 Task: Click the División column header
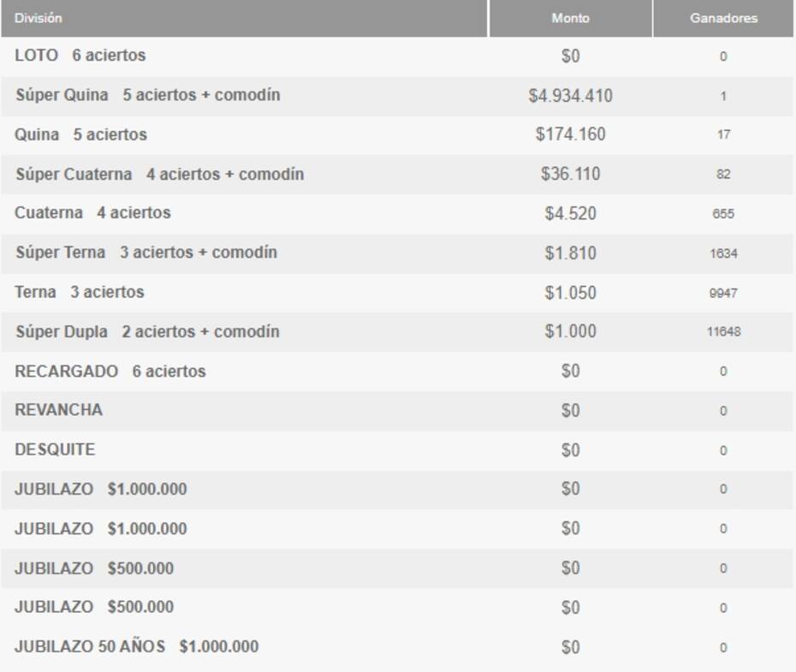point(244,18)
